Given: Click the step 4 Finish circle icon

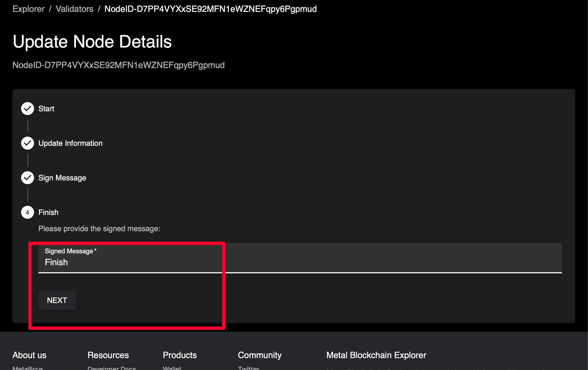Looking at the screenshot, I should point(27,212).
